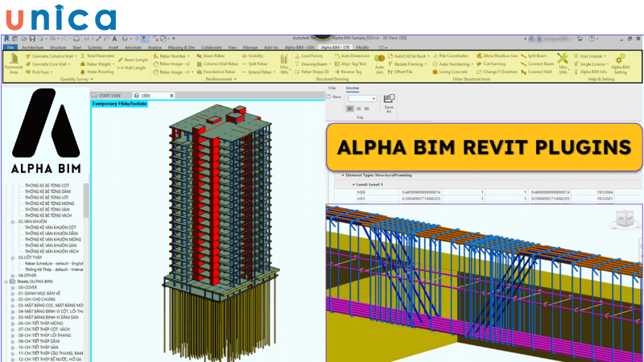Switch to the Alpha BIM - GEN tab
The height and width of the screenshot is (362, 644).
(299, 47)
